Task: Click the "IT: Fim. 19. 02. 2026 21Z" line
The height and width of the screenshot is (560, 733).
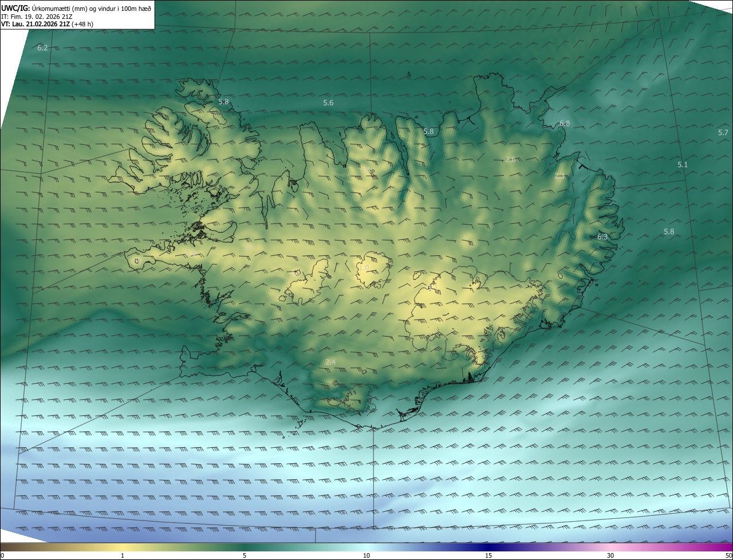Action: [x=37, y=17]
